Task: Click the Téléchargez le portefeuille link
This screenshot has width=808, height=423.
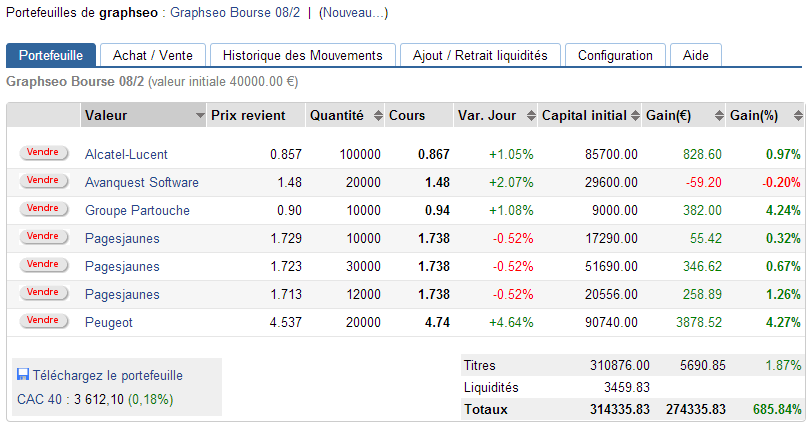Action: click(108, 376)
